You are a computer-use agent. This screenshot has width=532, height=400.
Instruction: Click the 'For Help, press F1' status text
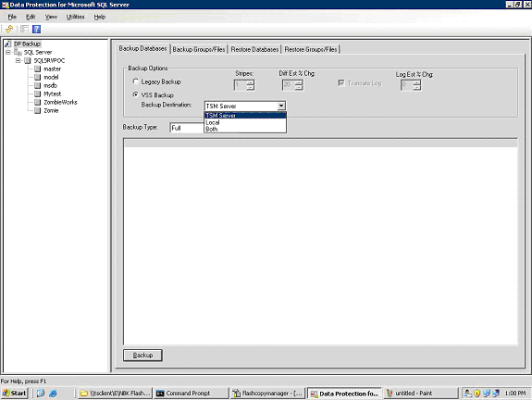pos(23,381)
